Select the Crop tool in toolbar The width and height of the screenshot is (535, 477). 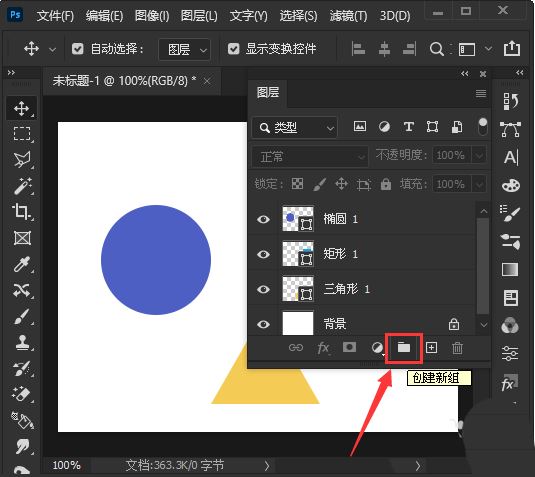(x=21, y=212)
